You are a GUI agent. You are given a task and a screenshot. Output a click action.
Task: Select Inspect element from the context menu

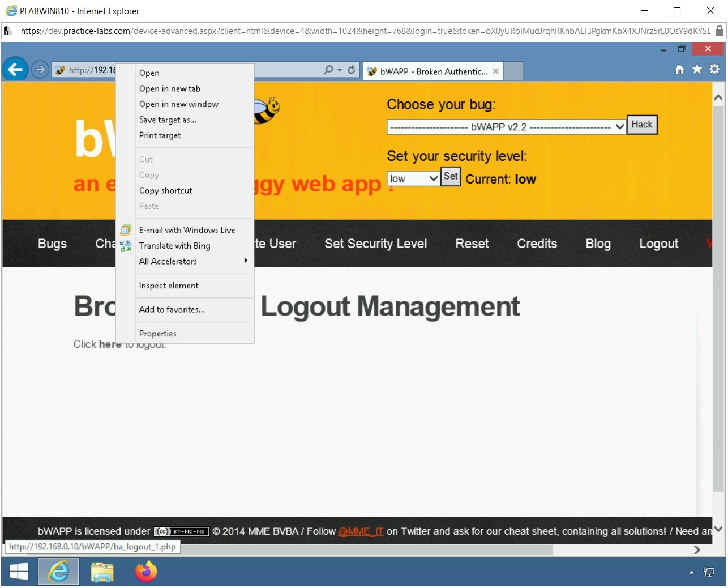coord(169,285)
